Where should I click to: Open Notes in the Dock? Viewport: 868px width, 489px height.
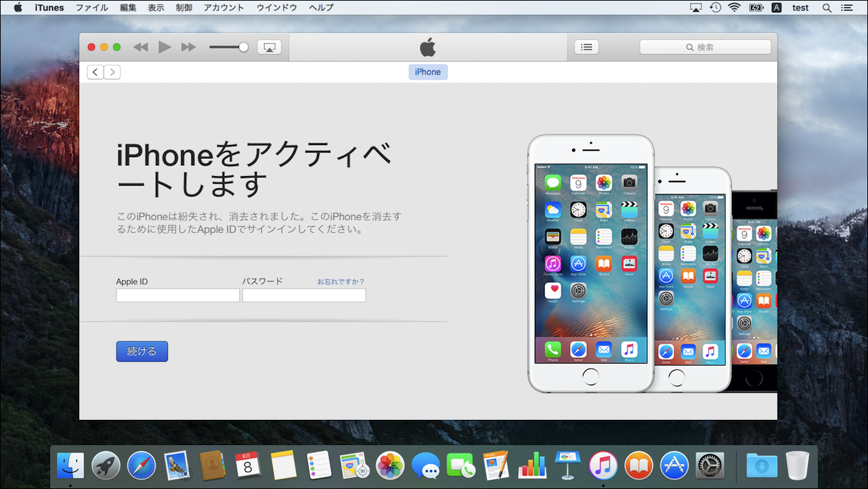click(284, 465)
